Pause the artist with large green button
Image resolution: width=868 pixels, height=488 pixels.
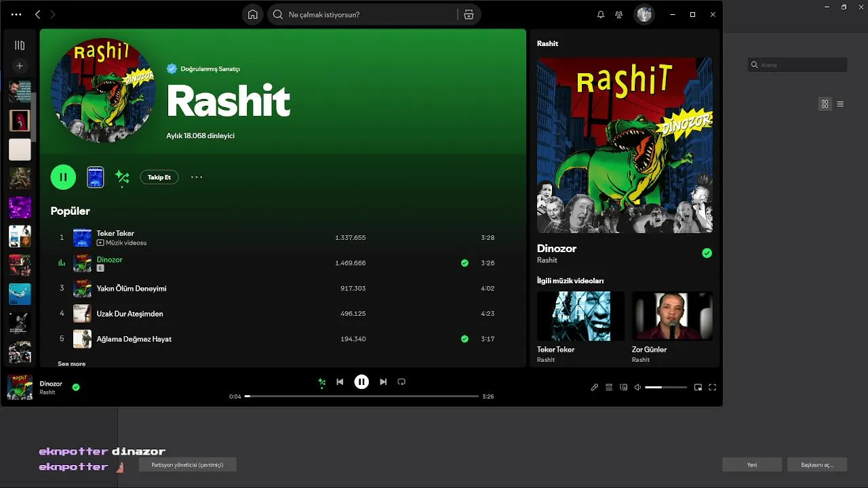pyautogui.click(x=63, y=177)
